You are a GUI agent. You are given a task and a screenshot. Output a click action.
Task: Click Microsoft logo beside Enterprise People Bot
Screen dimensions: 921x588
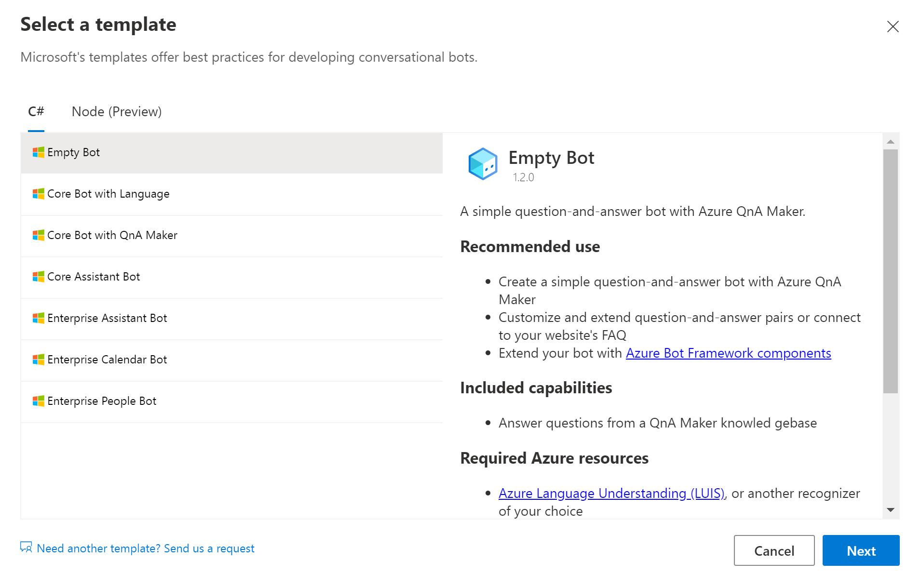[x=38, y=401]
